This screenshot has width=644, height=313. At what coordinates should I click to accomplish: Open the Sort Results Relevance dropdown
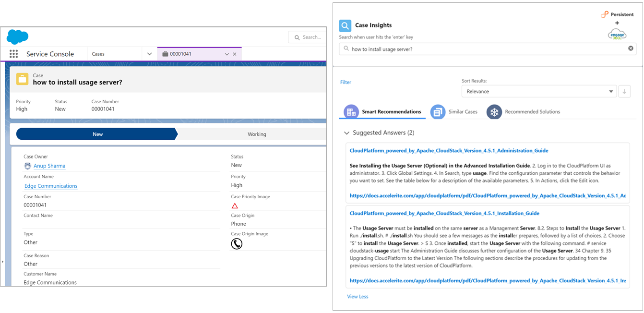click(x=539, y=91)
